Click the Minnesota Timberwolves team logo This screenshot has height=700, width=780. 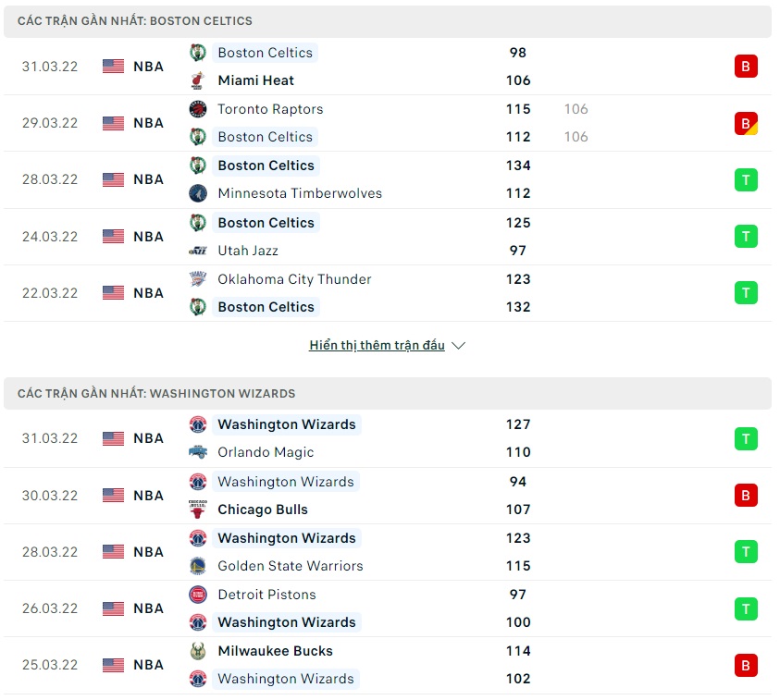click(x=197, y=193)
